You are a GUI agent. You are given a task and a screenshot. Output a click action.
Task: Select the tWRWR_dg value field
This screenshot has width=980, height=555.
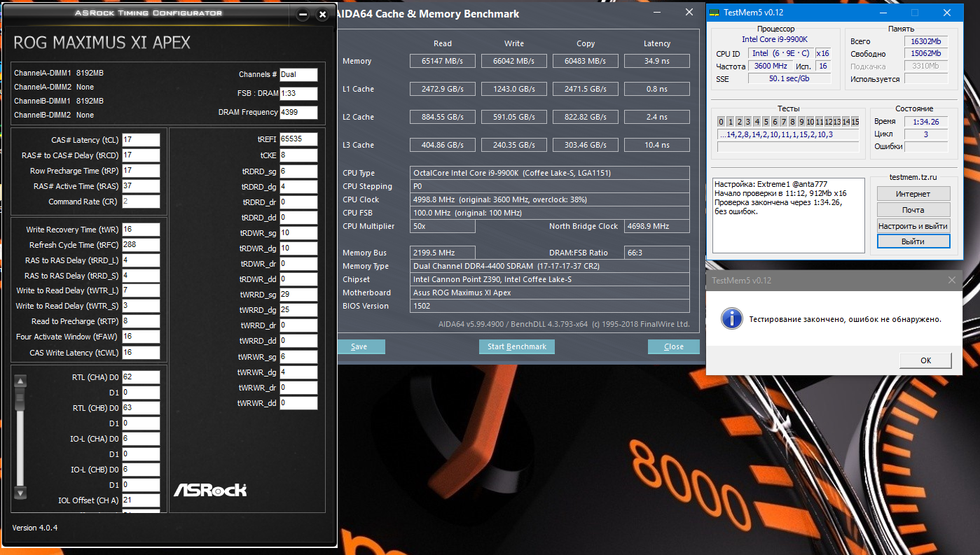(x=298, y=372)
